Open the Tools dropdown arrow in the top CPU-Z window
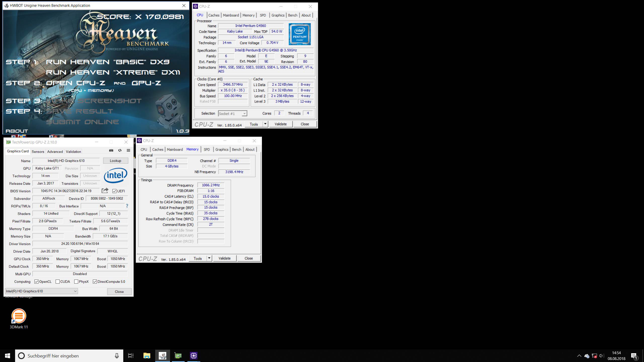This screenshot has height=362, width=644. coord(265,124)
